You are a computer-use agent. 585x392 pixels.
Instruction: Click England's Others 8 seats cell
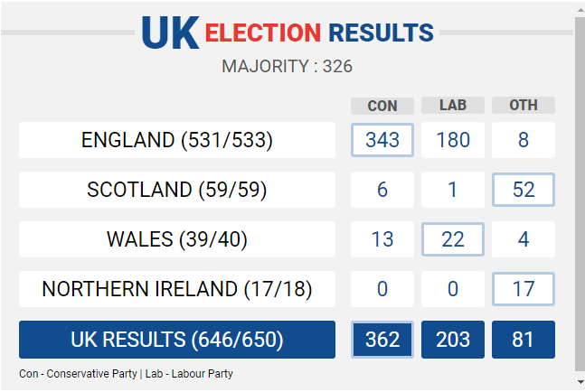524,140
